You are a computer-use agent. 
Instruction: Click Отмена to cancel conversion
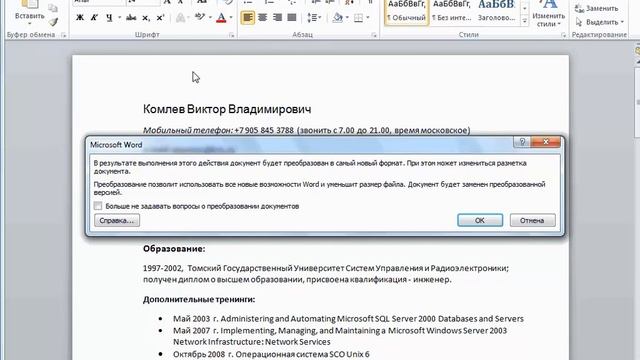[x=532, y=220]
